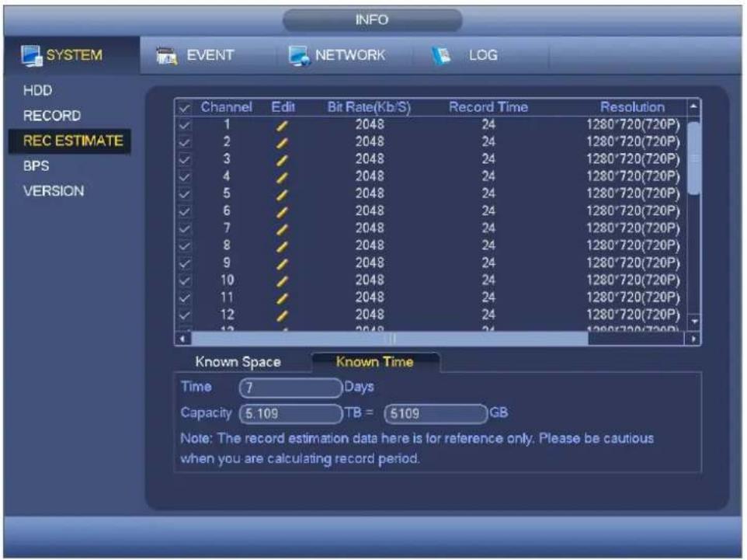This screenshot has width=747, height=560.
Task: Select the SYSTEM tab
Action: click(74, 55)
